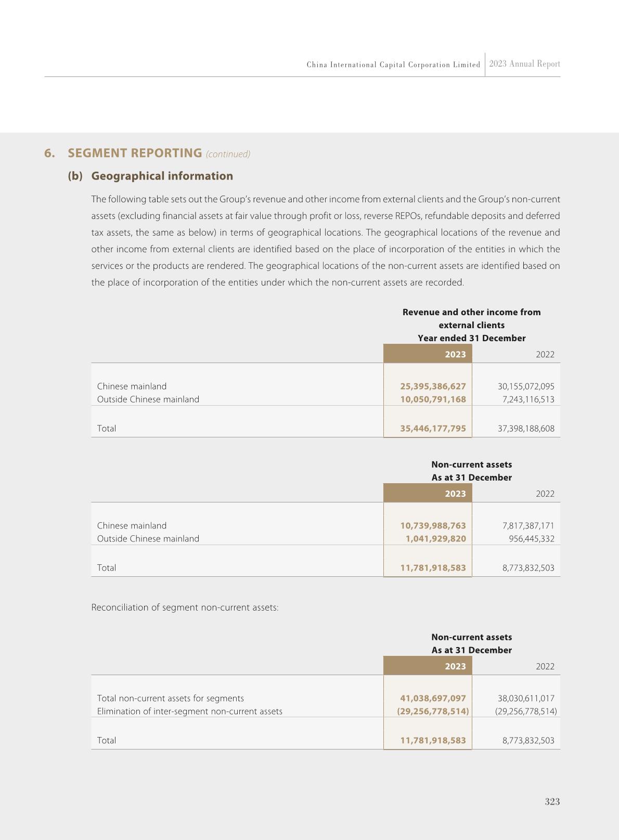Select 2022 Chinese mainland revenue 30,155,072,095
The width and height of the screenshot is (619, 840).
point(526,386)
